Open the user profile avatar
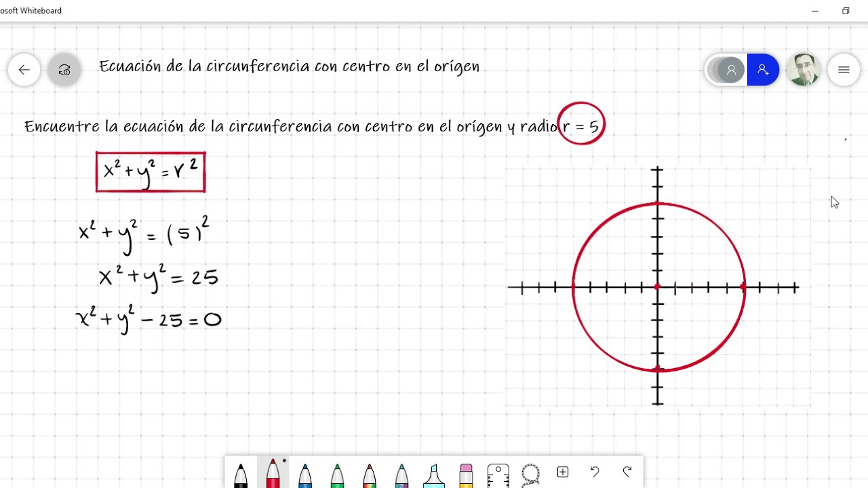 click(x=804, y=70)
